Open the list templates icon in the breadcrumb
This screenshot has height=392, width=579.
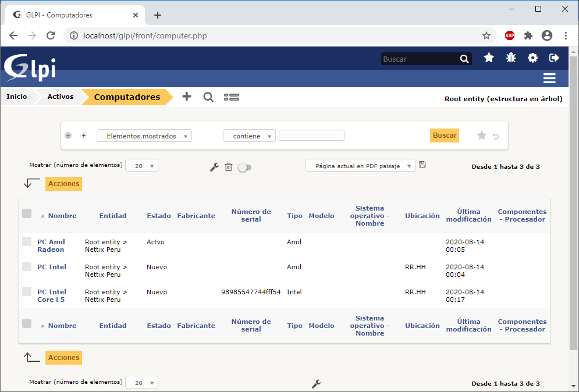click(232, 97)
